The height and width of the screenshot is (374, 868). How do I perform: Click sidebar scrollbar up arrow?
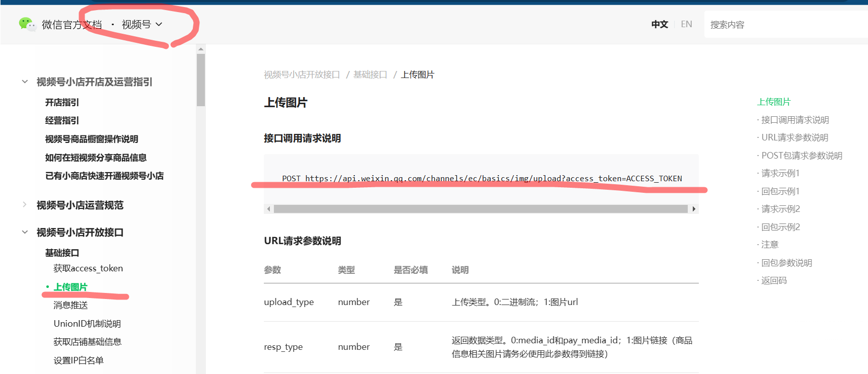201,49
